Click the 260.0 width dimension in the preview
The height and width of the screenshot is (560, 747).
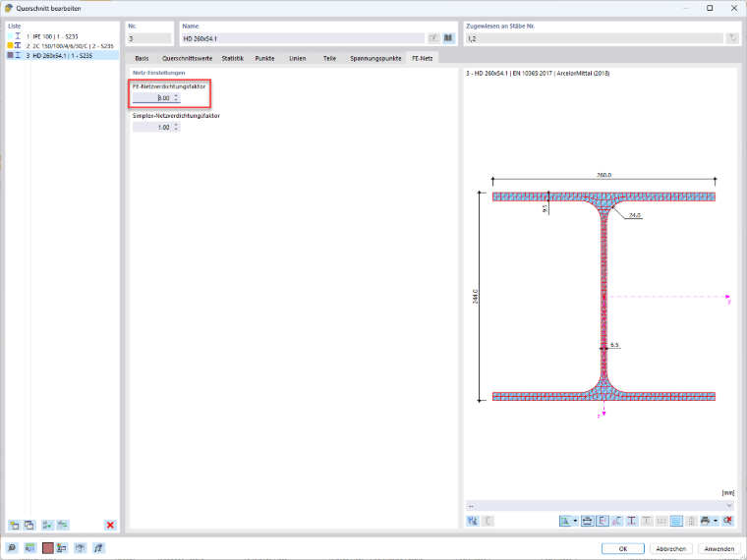[603, 175]
